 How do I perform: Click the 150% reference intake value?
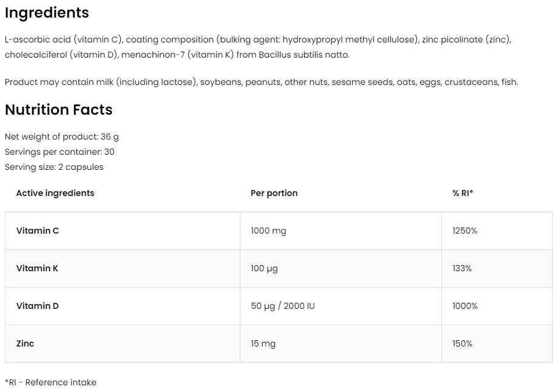tap(462, 343)
